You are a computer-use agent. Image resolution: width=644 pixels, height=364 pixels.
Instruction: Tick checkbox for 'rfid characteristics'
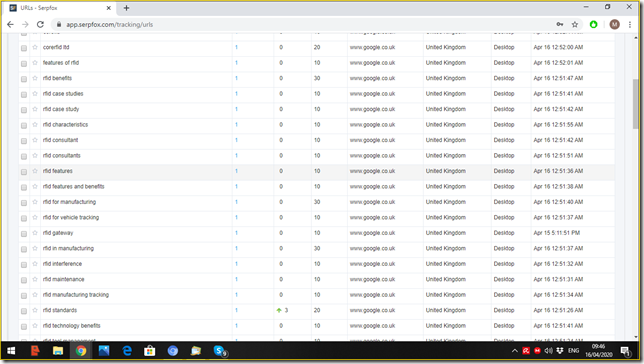pos(24,125)
